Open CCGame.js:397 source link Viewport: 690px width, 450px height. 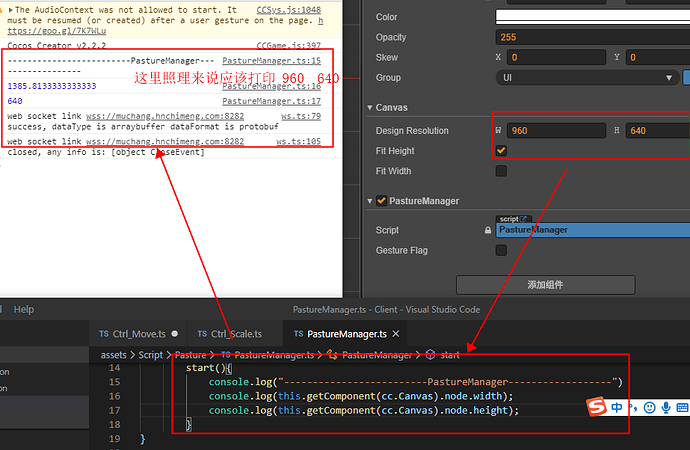(x=289, y=45)
